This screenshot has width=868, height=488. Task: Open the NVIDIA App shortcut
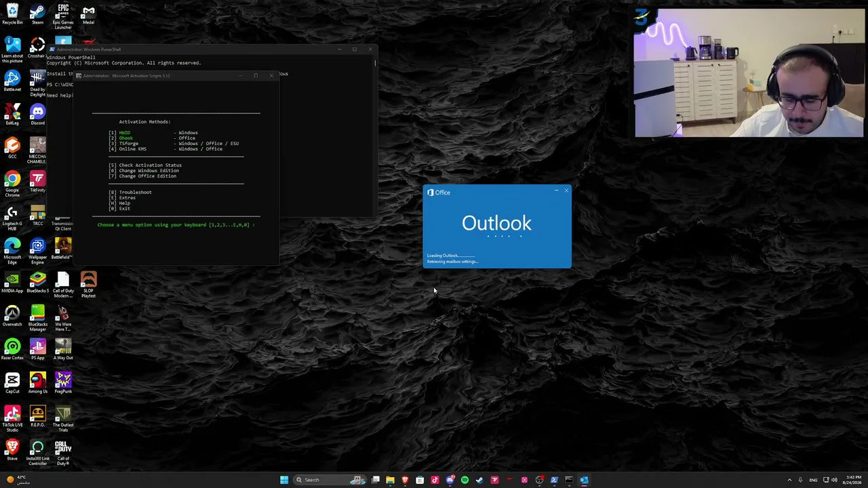[12, 283]
